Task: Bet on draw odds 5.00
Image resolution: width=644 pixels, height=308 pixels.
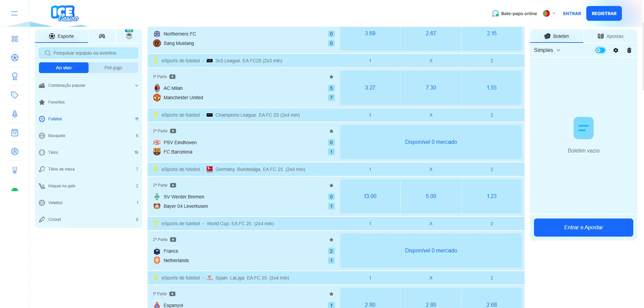Action: click(x=431, y=196)
